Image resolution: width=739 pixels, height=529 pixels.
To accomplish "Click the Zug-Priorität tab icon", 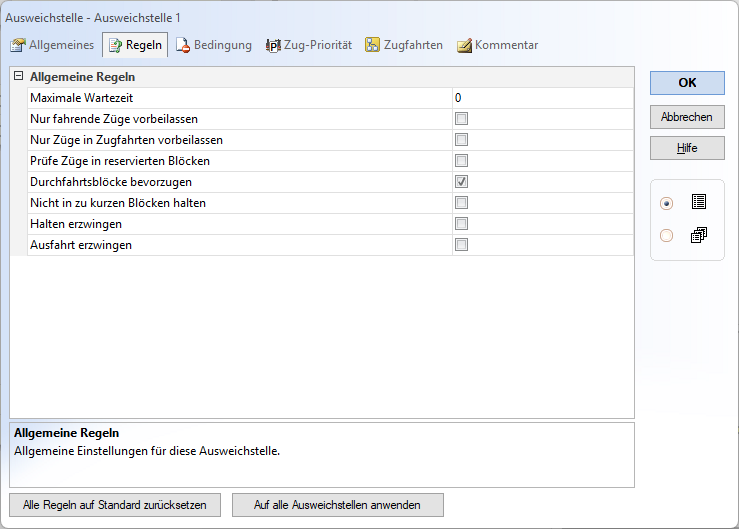I will coord(273,45).
